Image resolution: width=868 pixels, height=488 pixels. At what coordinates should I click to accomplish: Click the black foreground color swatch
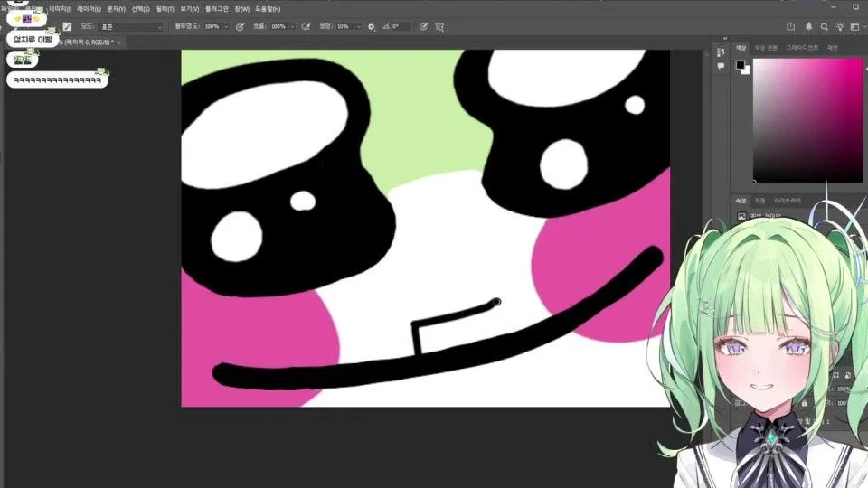tap(741, 65)
